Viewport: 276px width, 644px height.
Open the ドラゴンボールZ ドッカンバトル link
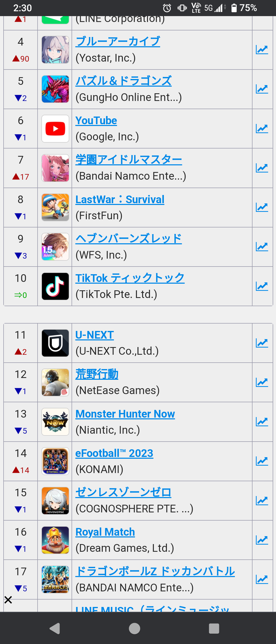155,571
